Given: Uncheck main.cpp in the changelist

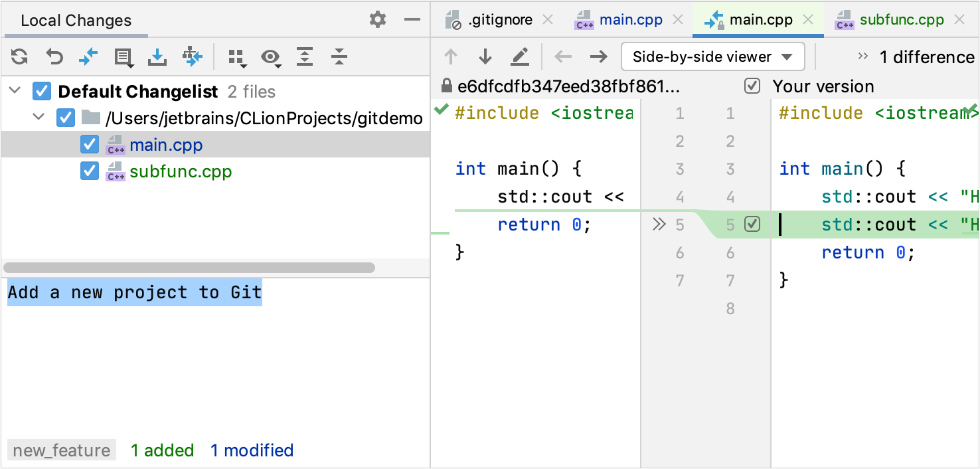Looking at the screenshot, I should [x=89, y=144].
